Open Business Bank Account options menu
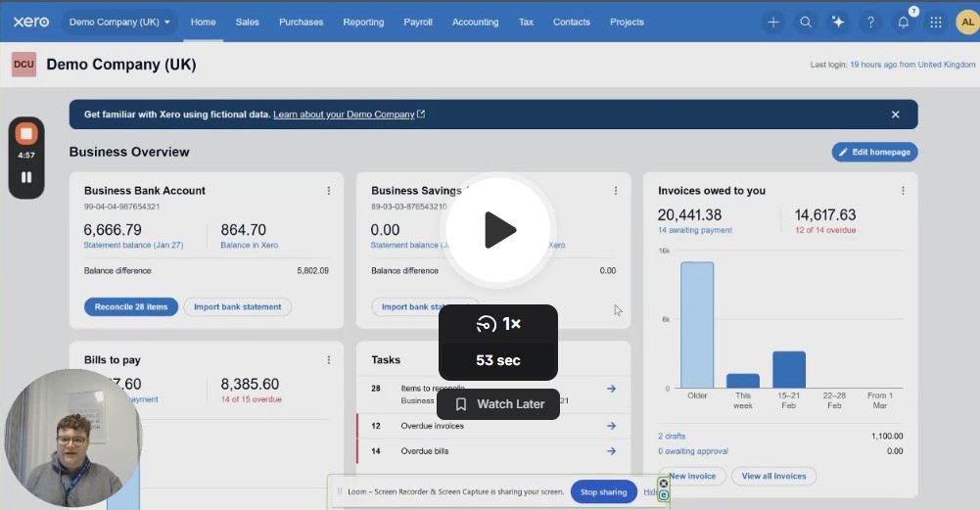The width and height of the screenshot is (980, 510). [329, 191]
